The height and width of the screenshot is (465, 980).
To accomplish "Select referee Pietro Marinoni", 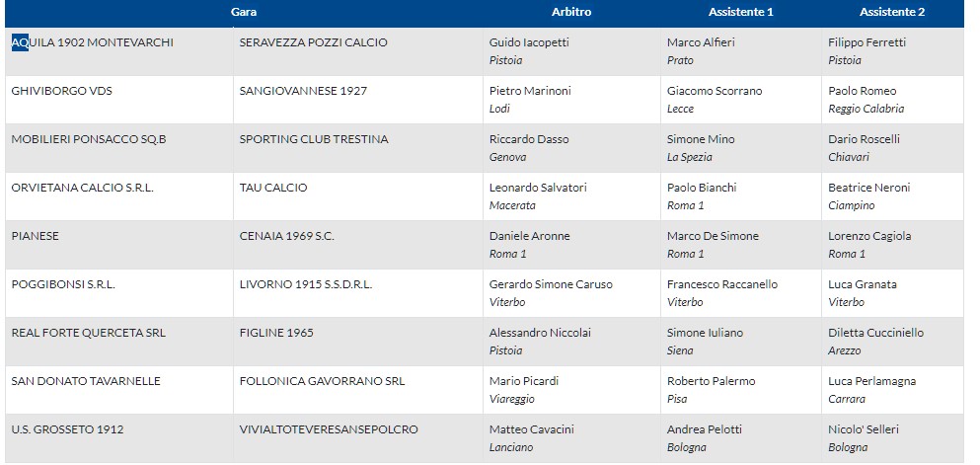I will coord(530,91).
